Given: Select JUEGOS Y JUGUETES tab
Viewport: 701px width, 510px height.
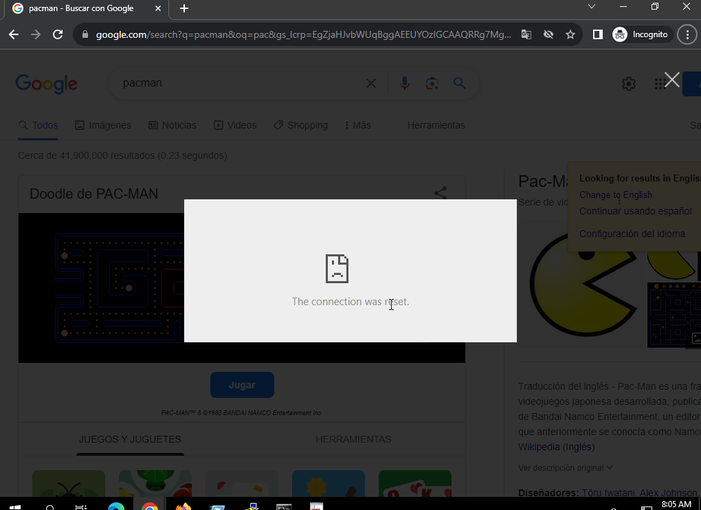Looking at the screenshot, I should (x=130, y=439).
